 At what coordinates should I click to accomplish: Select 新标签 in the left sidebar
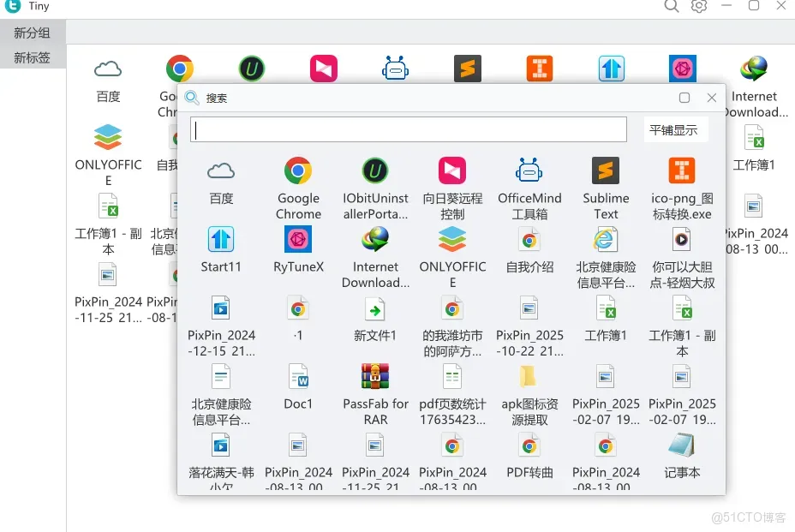[33, 57]
